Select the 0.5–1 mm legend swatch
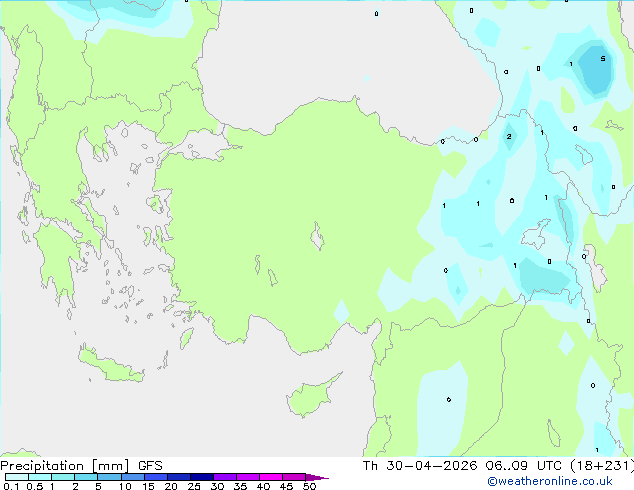The width and height of the screenshot is (634, 490). click(40, 477)
